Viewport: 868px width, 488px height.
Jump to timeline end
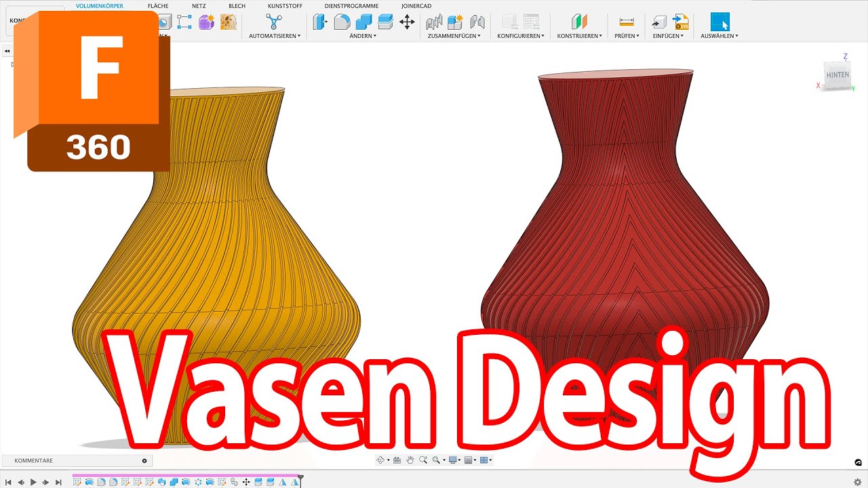(x=58, y=482)
